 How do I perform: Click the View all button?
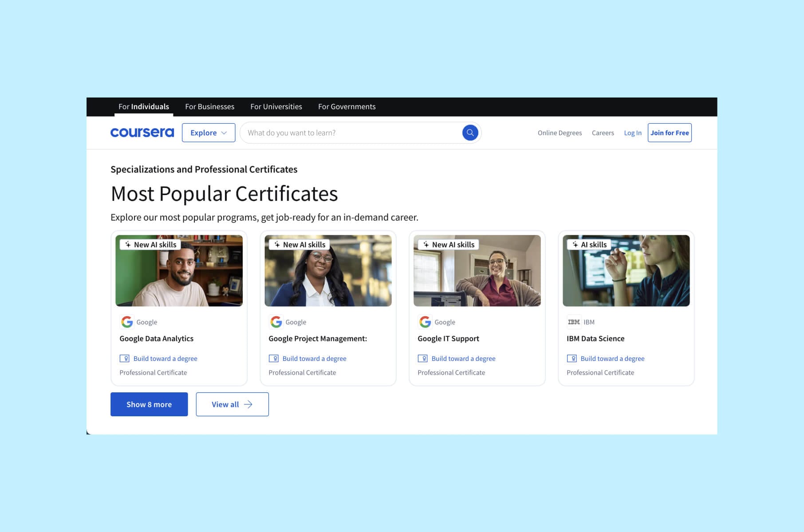click(x=232, y=404)
